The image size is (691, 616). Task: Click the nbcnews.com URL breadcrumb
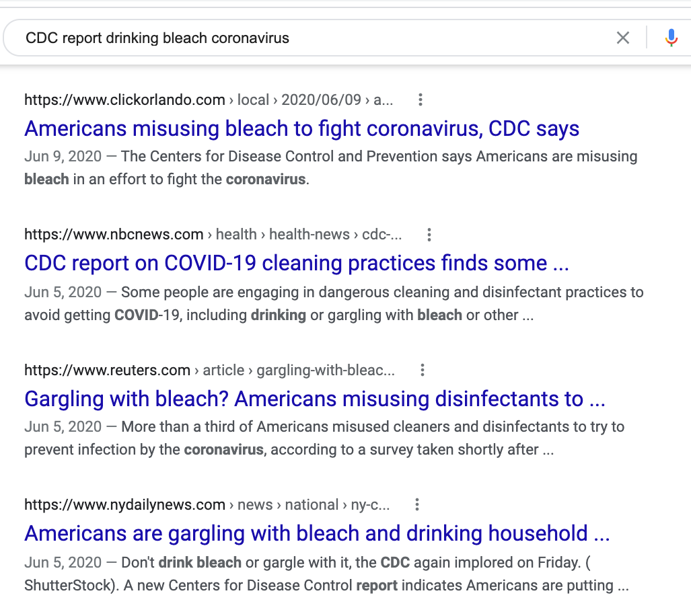pos(213,235)
